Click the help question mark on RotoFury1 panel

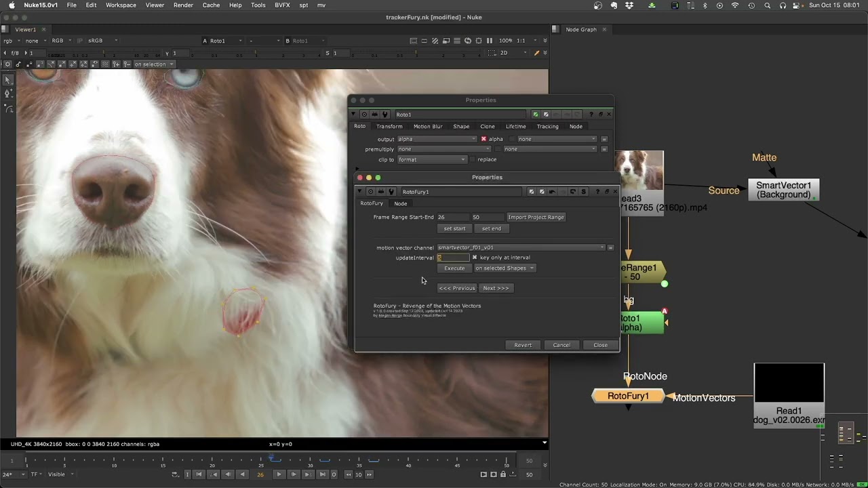pyautogui.click(x=597, y=192)
